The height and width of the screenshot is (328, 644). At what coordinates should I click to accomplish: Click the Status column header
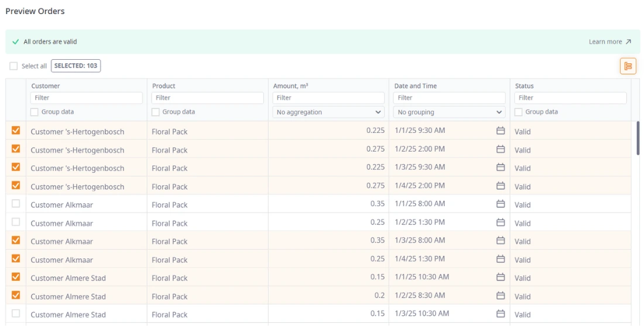click(x=524, y=86)
